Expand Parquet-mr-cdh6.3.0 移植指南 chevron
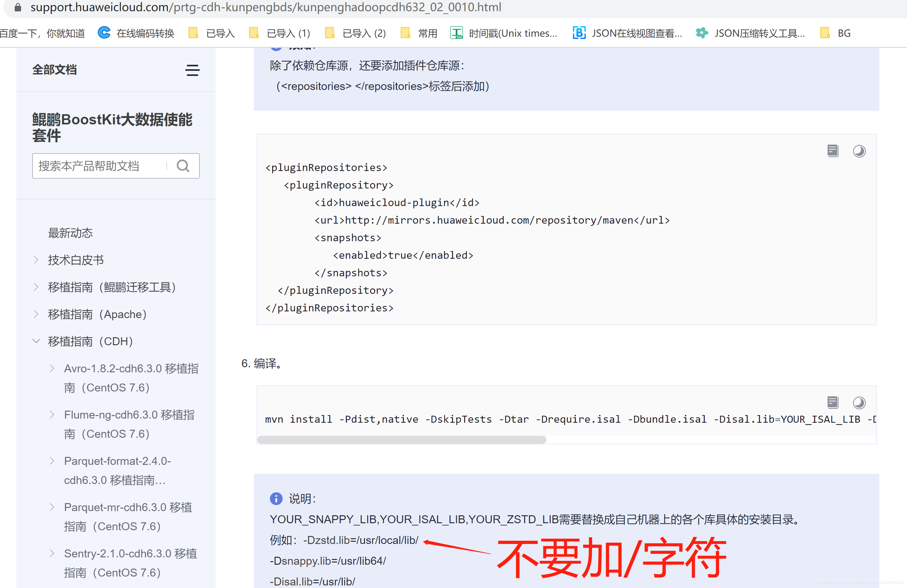Image resolution: width=907 pixels, height=588 pixels. tap(52, 507)
